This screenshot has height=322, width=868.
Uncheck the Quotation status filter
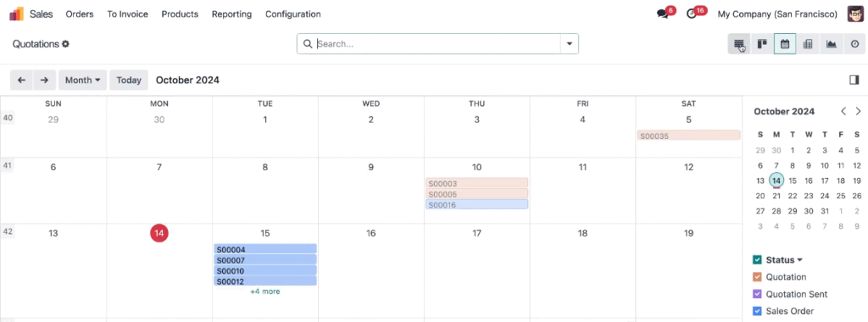coord(757,276)
